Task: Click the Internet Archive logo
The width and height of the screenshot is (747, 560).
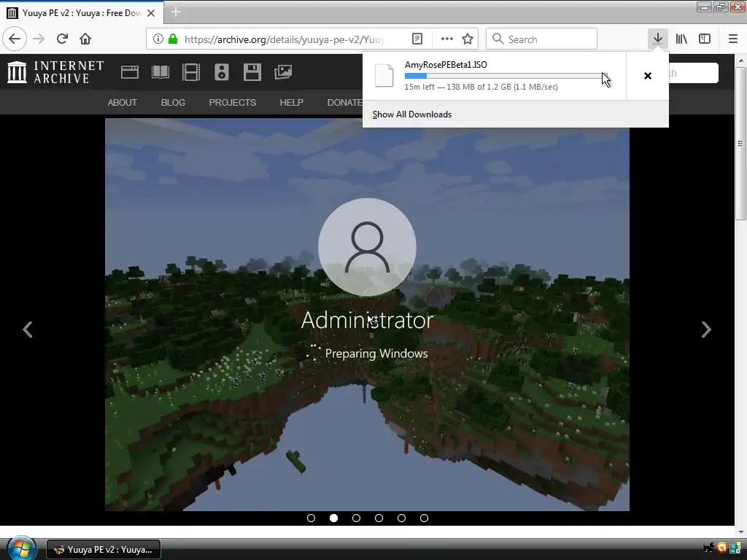Action: (55, 72)
